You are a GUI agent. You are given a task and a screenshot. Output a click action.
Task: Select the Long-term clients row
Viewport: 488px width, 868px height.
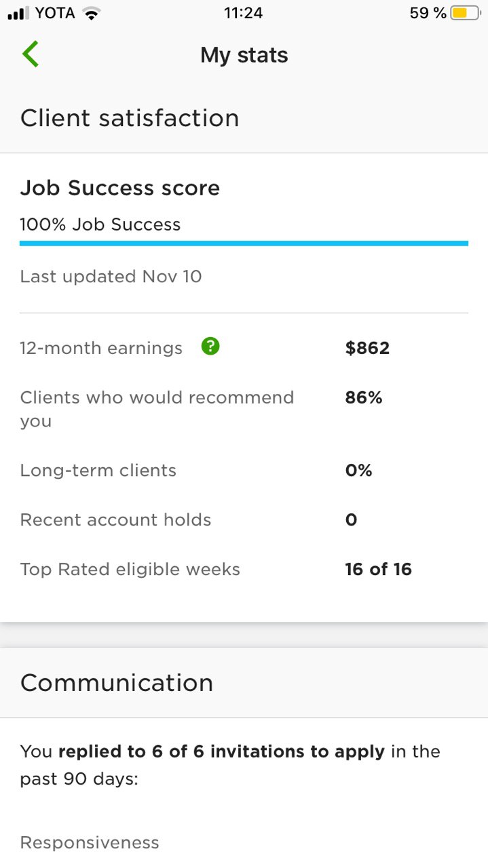(x=244, y=471)
